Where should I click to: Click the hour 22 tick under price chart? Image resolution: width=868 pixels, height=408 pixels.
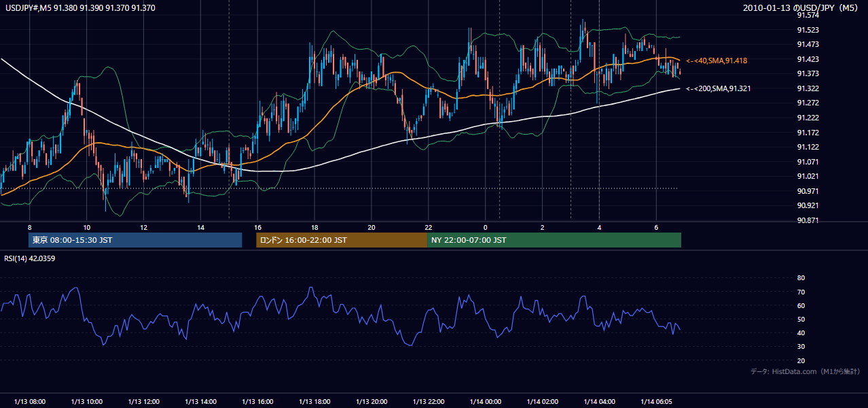click(429, 226)
